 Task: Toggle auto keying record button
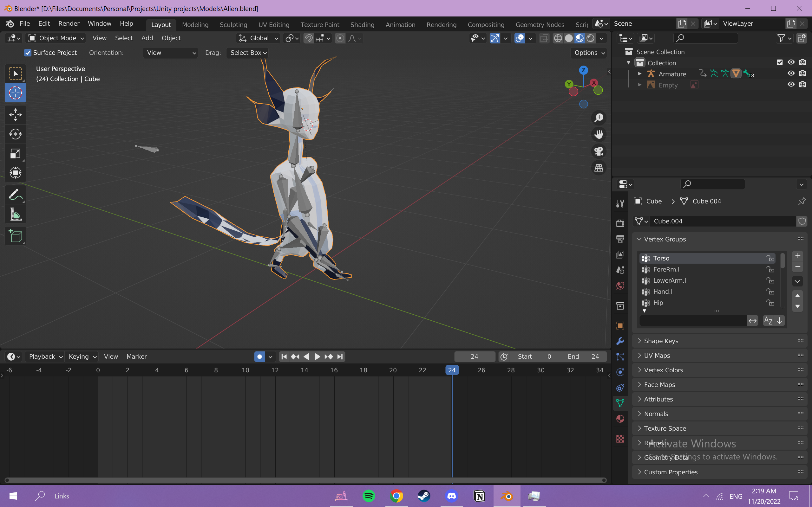[x=259, y=356]
